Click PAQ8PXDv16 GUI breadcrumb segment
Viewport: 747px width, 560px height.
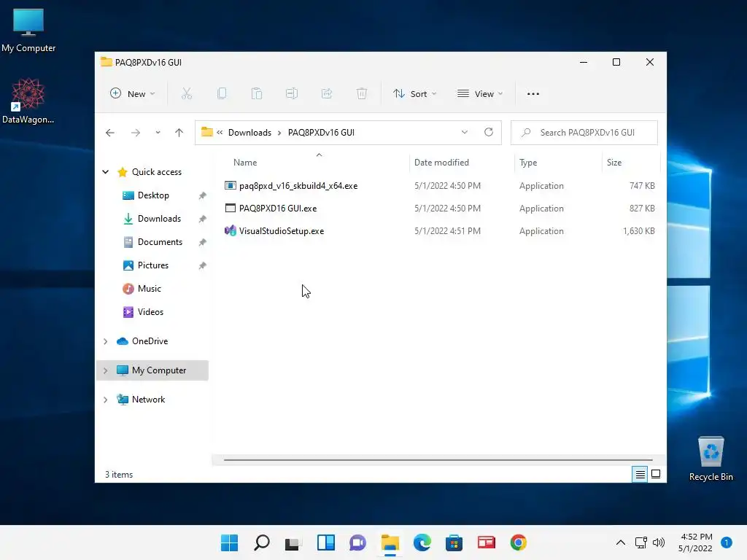(321, 133)
